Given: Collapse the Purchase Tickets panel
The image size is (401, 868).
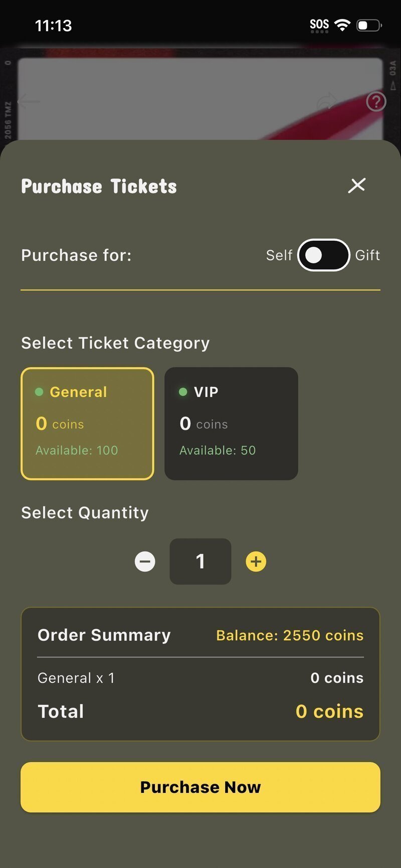Looking at the screenshot, I should tap(357, 186).
